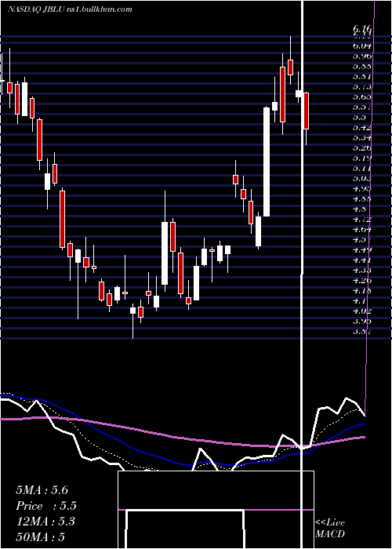Click the NASDAQ JBLU ns1.bullkhan.com chart title
Viewport: 392px width, 549px height.
(70, 9)
